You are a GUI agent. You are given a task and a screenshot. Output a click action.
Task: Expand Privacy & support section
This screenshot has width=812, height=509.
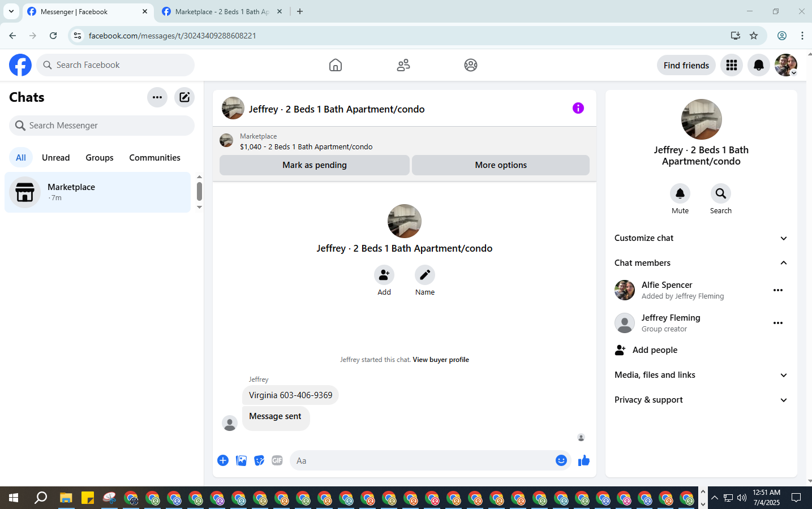pyautogui.click(x=701, y=400)
